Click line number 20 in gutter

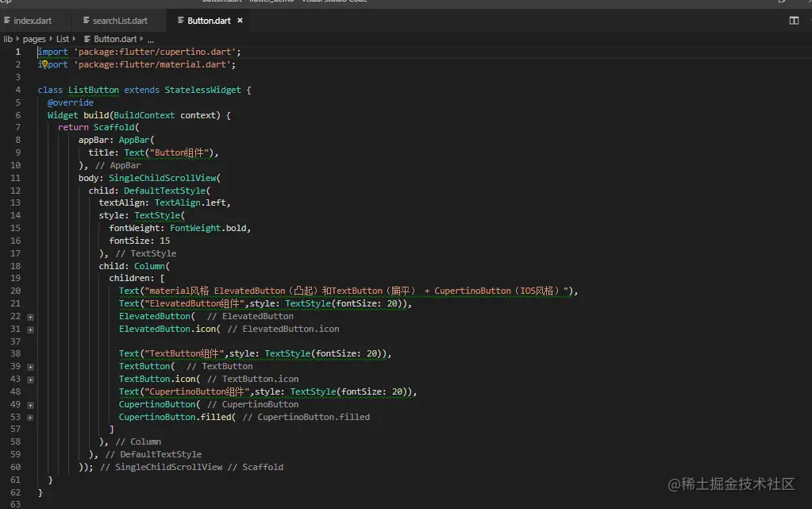pos(16,291)
